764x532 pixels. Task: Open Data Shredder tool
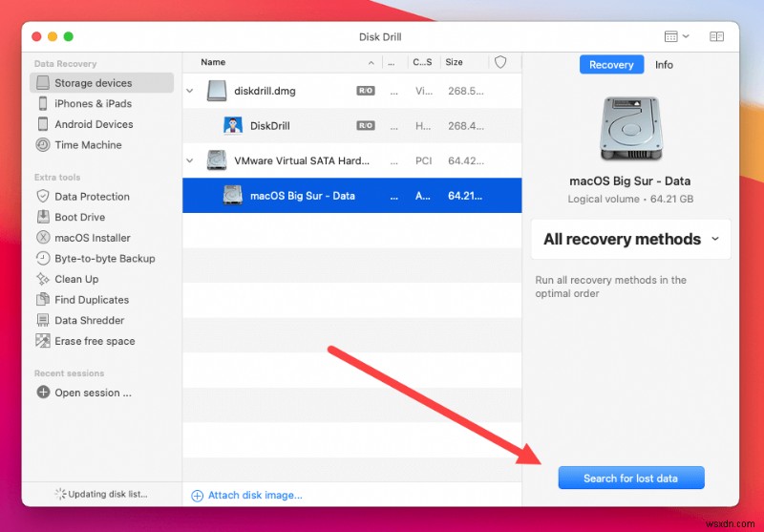point(89,320)
